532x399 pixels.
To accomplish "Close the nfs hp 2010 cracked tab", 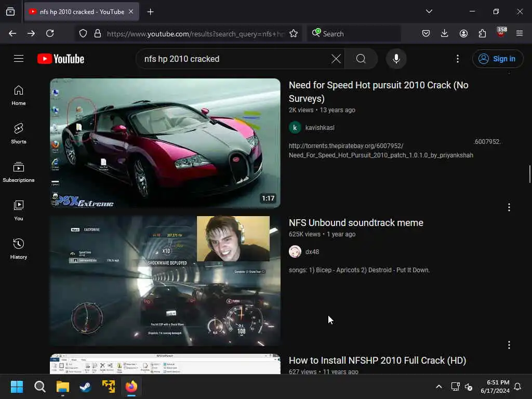I will coord(131,11).
